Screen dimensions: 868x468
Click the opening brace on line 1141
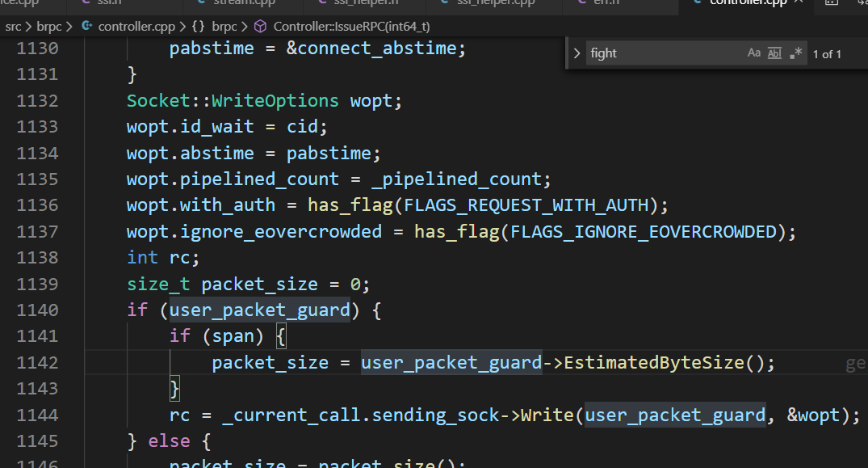pyautogui.click(x=281, y=336)
